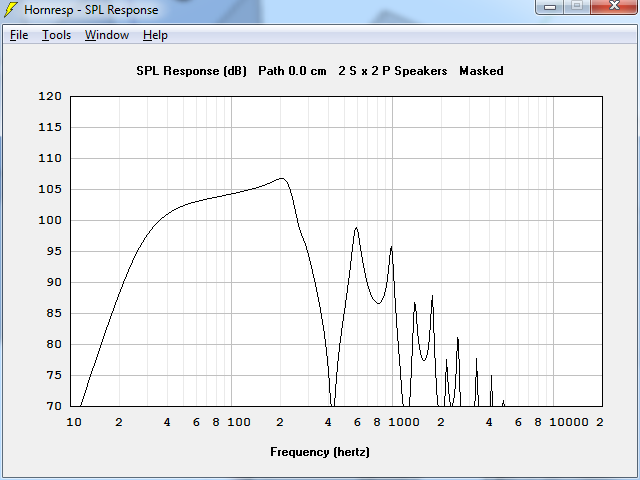The image size is (640, 480).
Task: Open the File menu
Action: 19,35
